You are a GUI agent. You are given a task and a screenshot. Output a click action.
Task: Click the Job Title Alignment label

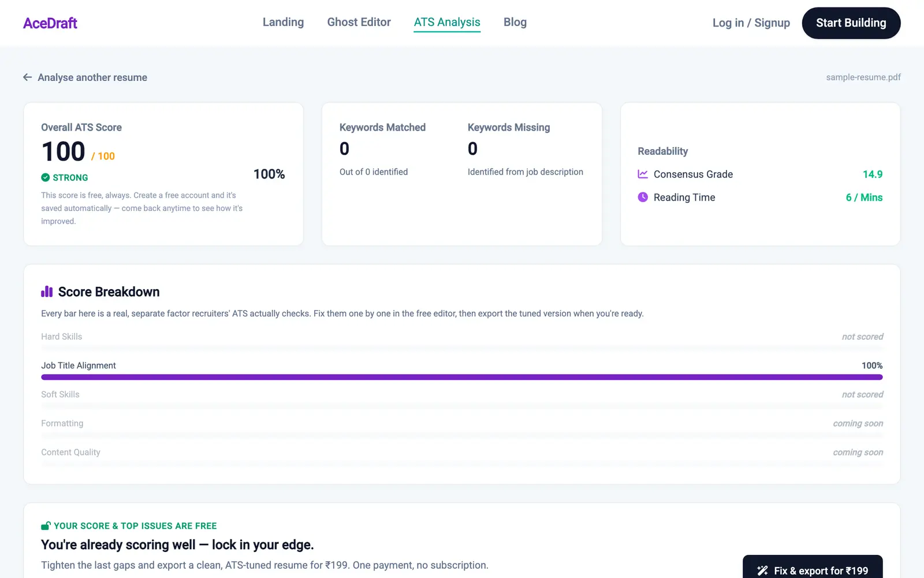click(x=79, y=365)
